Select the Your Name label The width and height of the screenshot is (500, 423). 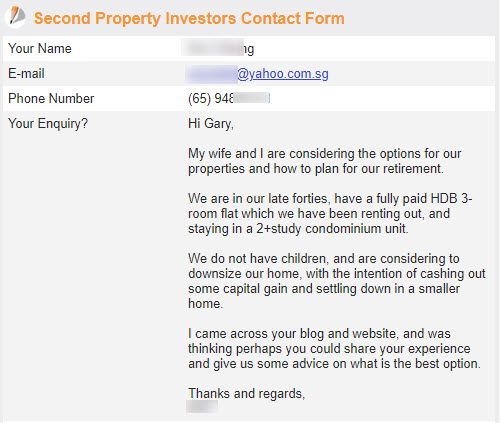[x=40, y=49]
